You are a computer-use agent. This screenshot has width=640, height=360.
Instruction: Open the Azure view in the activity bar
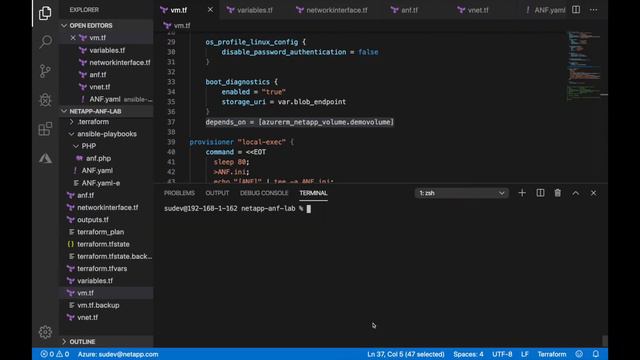45,158
